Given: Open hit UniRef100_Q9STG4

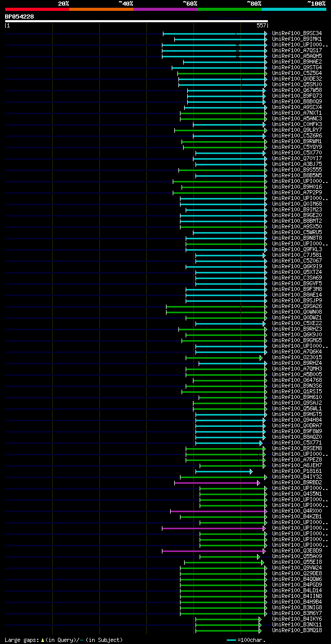Looking at the screenshot, I should pyautogui.click(x=297, y=68).
